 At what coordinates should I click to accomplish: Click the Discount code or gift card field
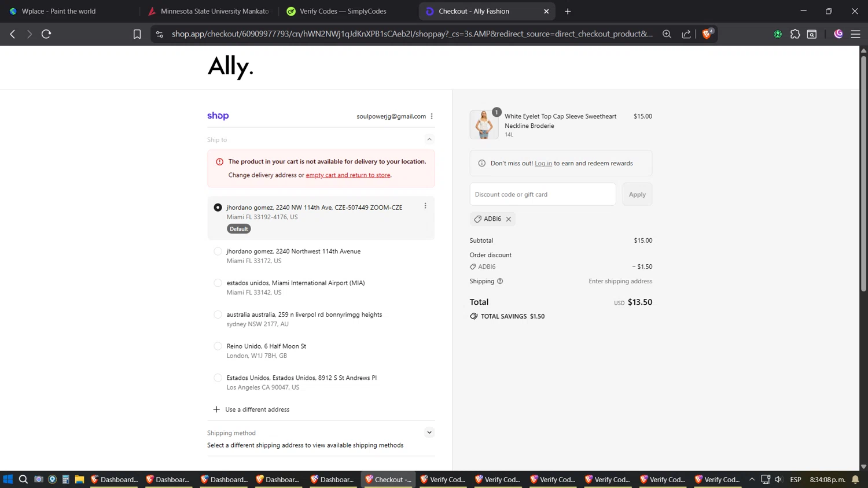(x=543, y=194)
